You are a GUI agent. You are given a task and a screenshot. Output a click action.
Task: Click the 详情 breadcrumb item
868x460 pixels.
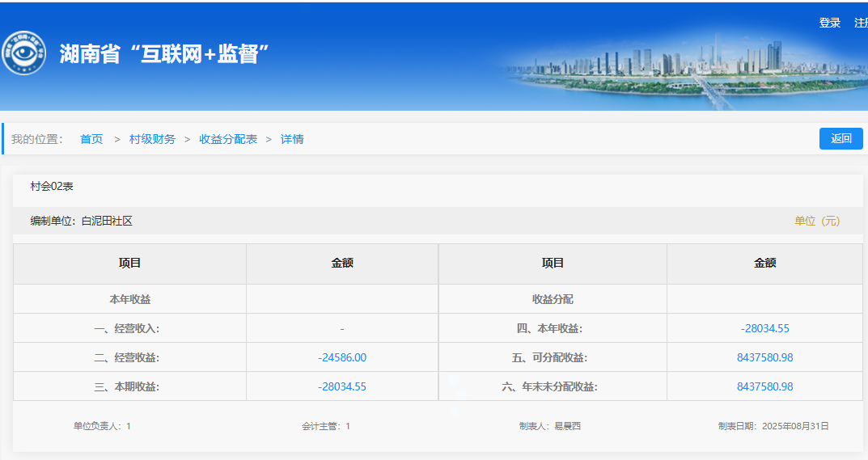(292, 139)
